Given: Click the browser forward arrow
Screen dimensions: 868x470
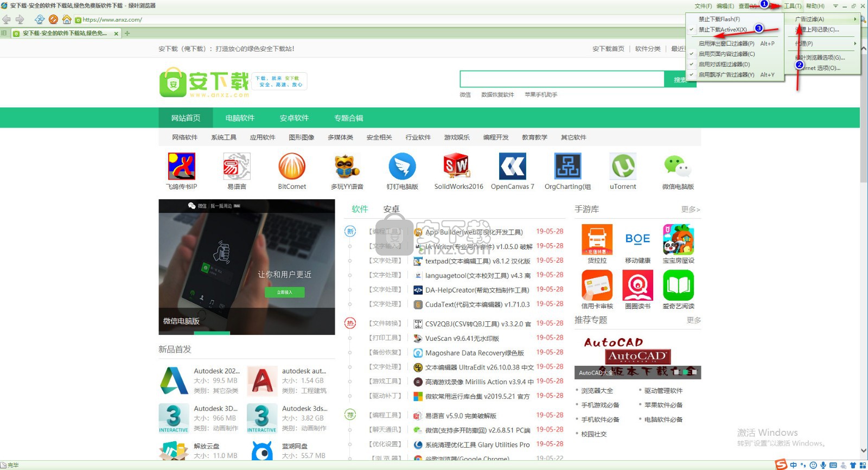Looking at the screenshot, I should pyautogui.click(x=20, y=20).
